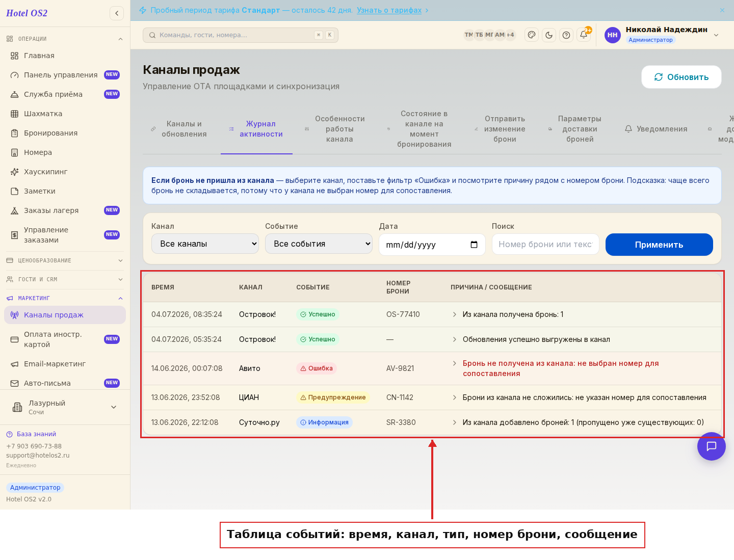Click the search magnifier icon

click(152, 35)
